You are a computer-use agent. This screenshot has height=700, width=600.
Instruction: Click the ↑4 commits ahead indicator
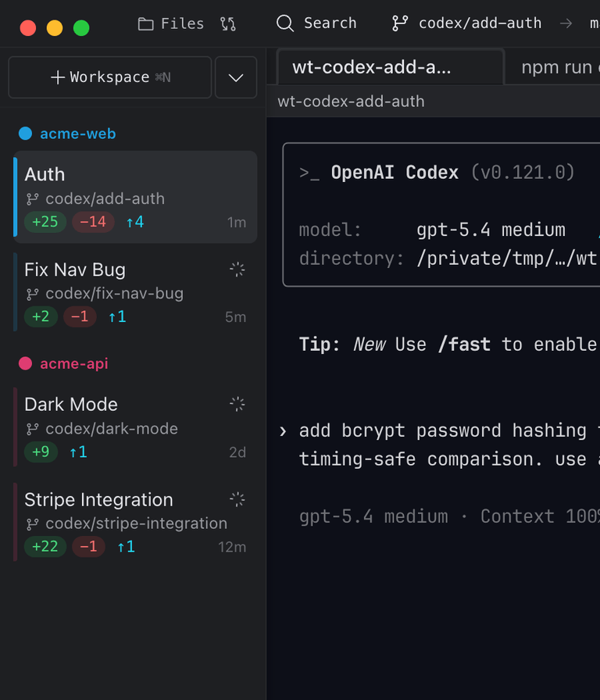(x=135, y=222)
